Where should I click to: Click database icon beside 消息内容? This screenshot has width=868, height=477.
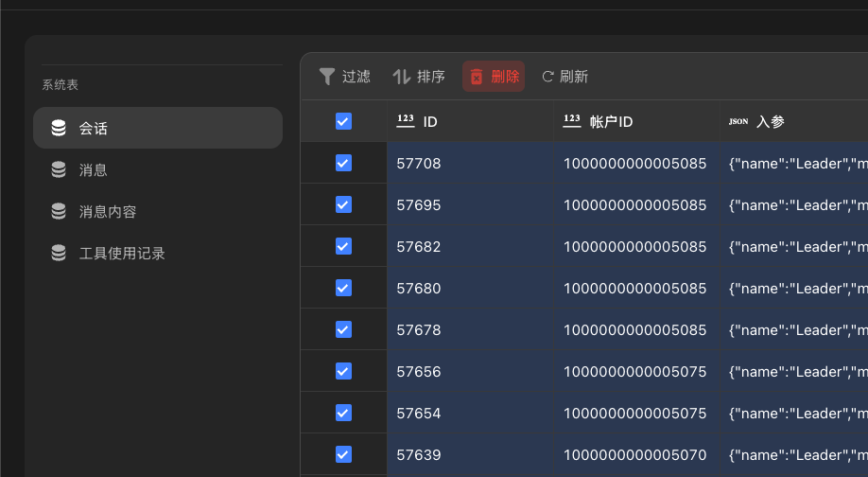click(x=59, y=211)
